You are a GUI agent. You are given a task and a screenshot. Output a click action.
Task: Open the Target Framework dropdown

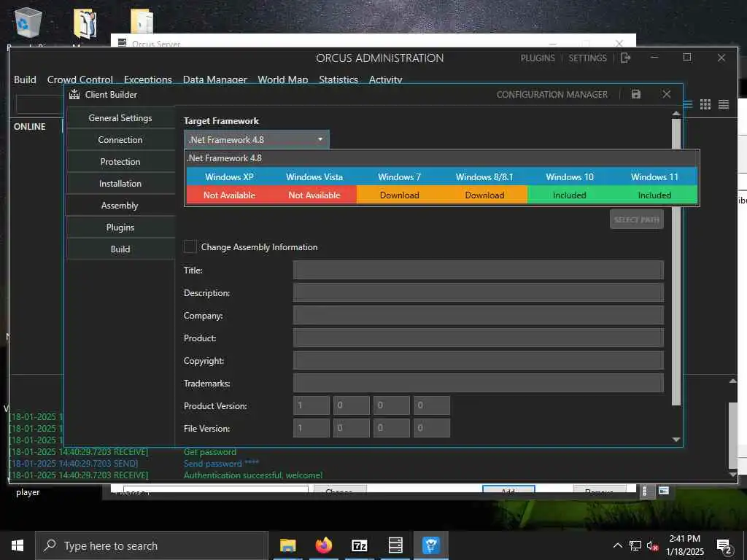click(256, 139)
